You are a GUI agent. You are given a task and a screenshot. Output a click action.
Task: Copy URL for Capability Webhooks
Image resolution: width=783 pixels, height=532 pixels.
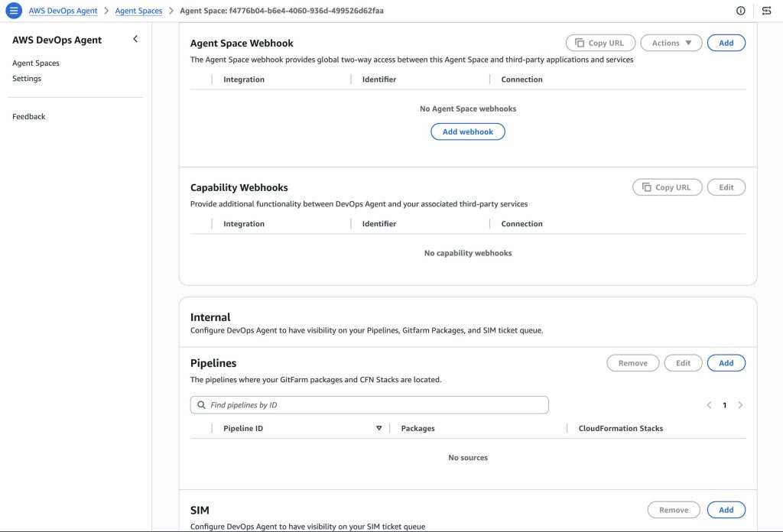point(667,187)
